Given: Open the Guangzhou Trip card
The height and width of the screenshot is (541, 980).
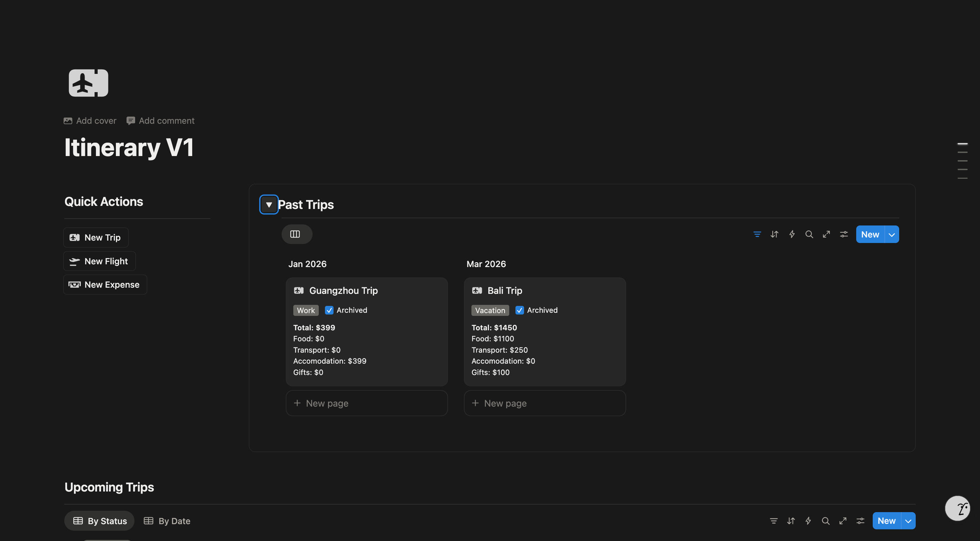Looking at the screenshot, I should point(343,290).
